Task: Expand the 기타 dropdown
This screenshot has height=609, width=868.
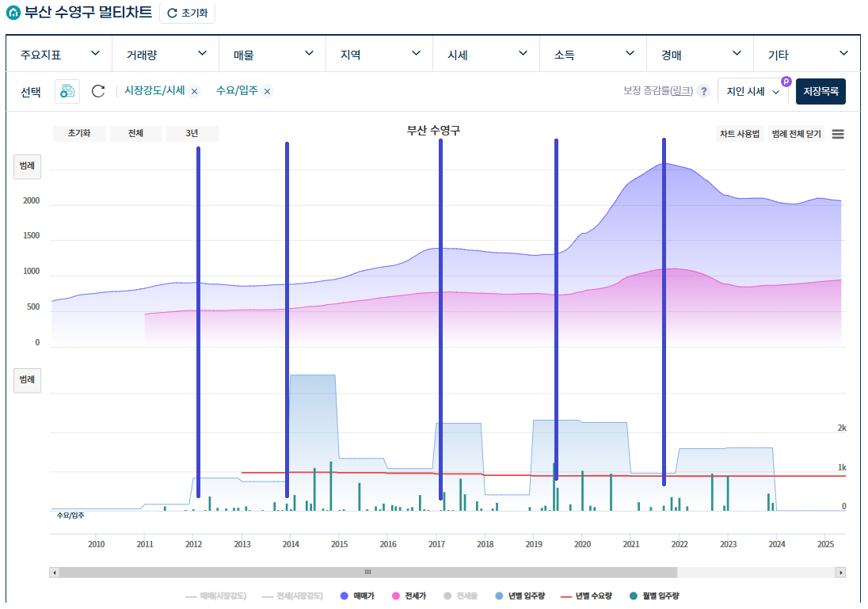Action: pos(807,55)
